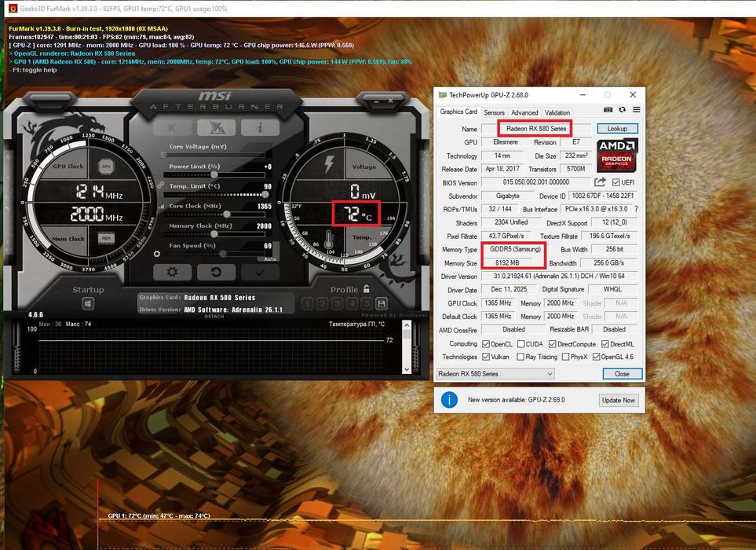Toggle the CUDA checkbox
This screenshot has width=756, height=550.
[x=520, y=344]
